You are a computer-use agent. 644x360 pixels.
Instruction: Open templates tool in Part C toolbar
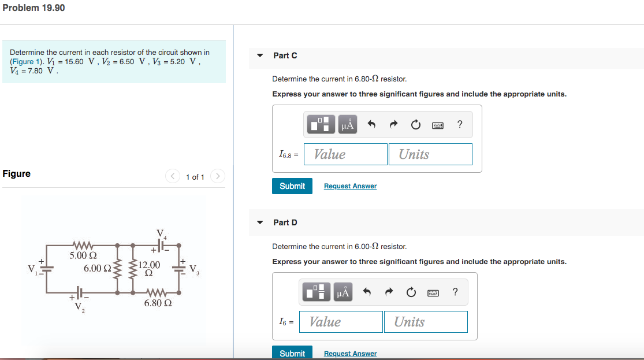tap(321, 124)
